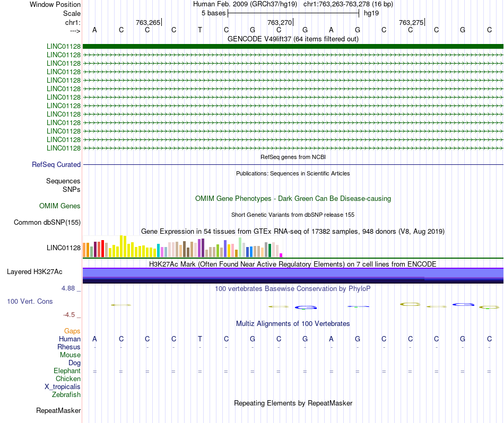Click the 763,275 ruler position marker
504x423 pixels.
tap(411, 22)
